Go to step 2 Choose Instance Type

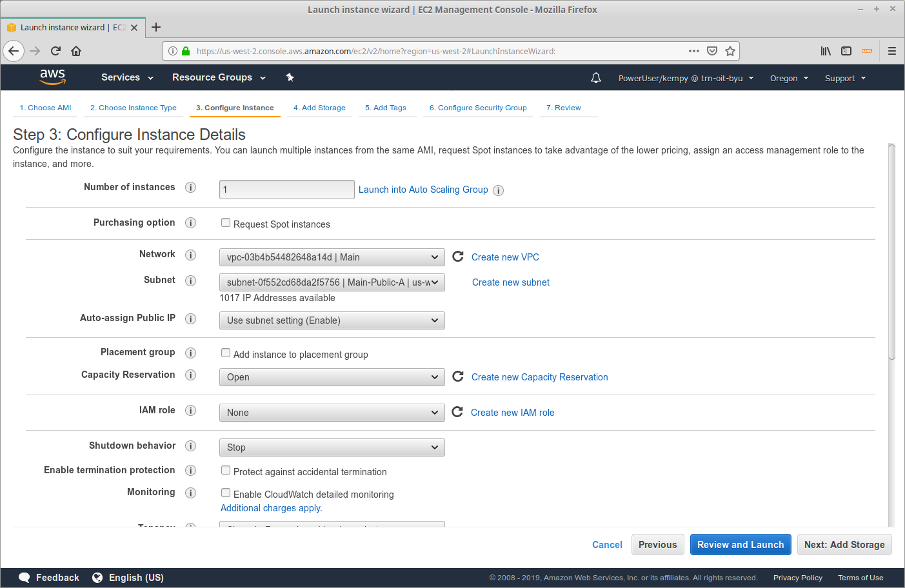(134, 108)
